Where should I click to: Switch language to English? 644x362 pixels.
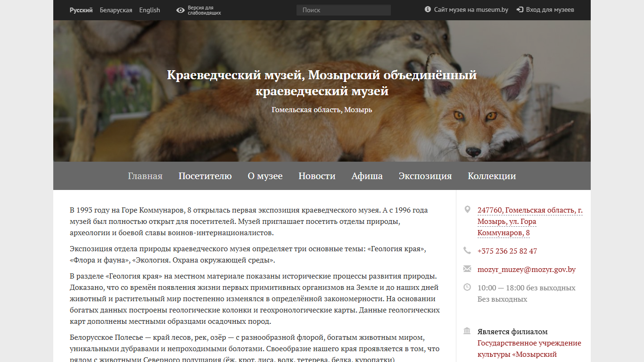tap(149, 10)
